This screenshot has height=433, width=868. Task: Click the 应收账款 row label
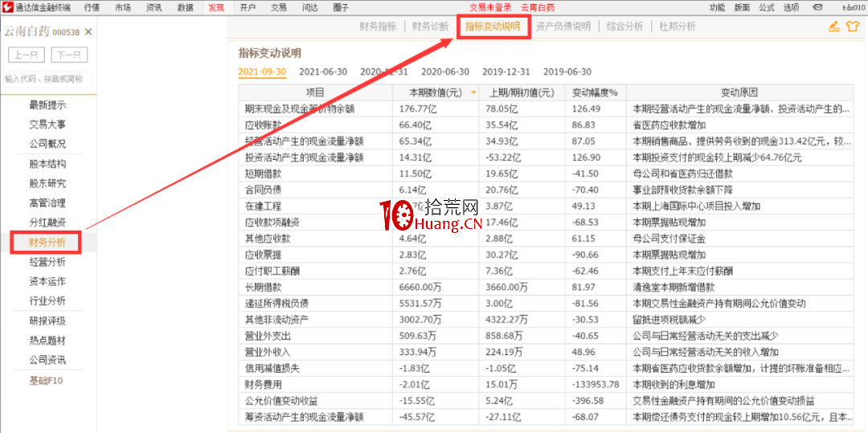[263, 125]
